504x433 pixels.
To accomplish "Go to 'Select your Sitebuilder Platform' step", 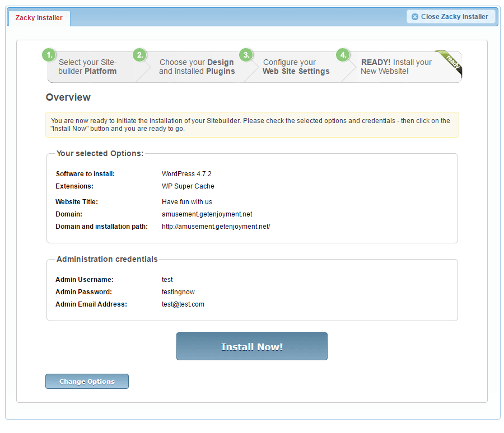I will tap(88, 67).
